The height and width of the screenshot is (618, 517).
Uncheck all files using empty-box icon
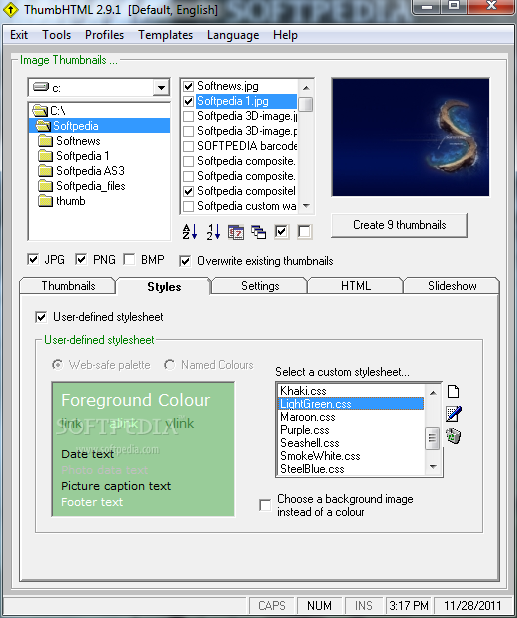click(x=304, y=232)
